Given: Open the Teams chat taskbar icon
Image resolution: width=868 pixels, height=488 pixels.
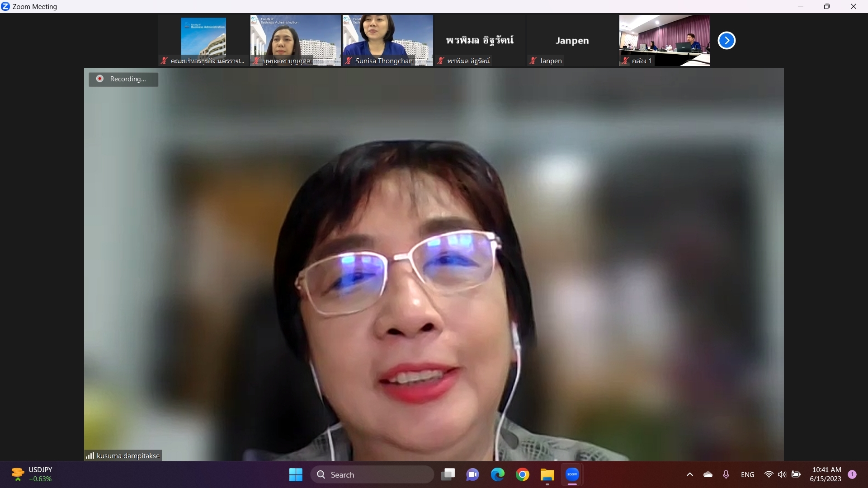Looking at the screenshot, I should coord(472,474).
